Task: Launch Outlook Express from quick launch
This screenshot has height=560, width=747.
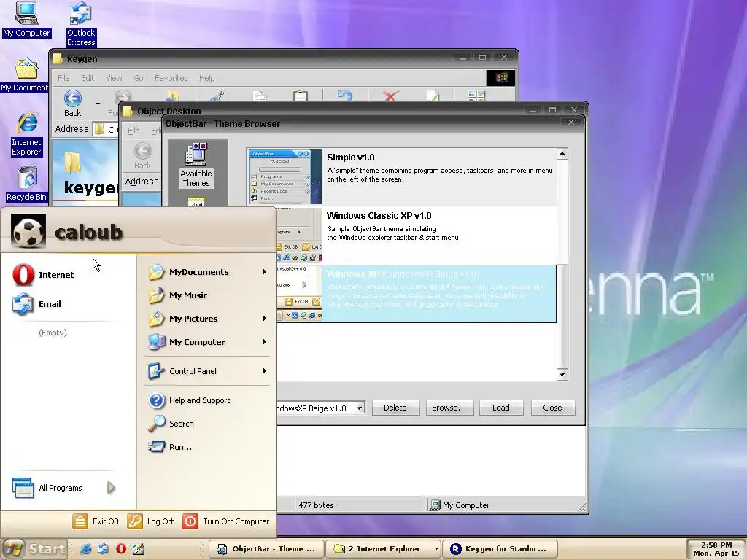Action: 103,548
